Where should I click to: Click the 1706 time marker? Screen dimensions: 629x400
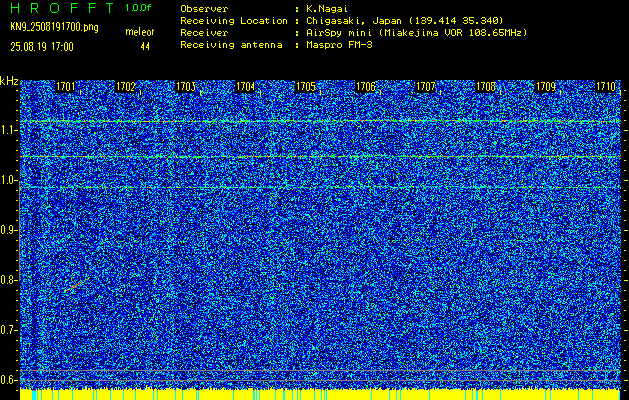[366, 86]
